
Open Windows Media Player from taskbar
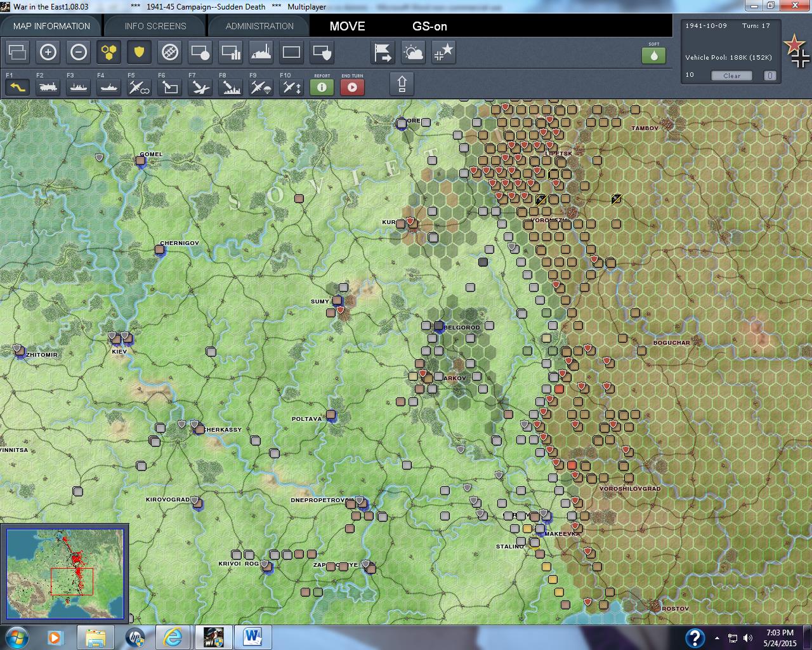[x=55, y=637]
